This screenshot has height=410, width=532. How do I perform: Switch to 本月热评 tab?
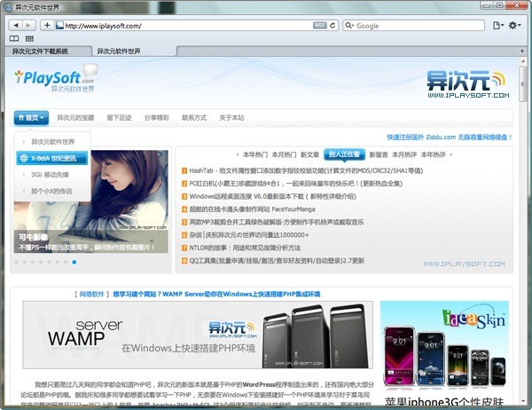pyautogui.click(x=404, y=155)
